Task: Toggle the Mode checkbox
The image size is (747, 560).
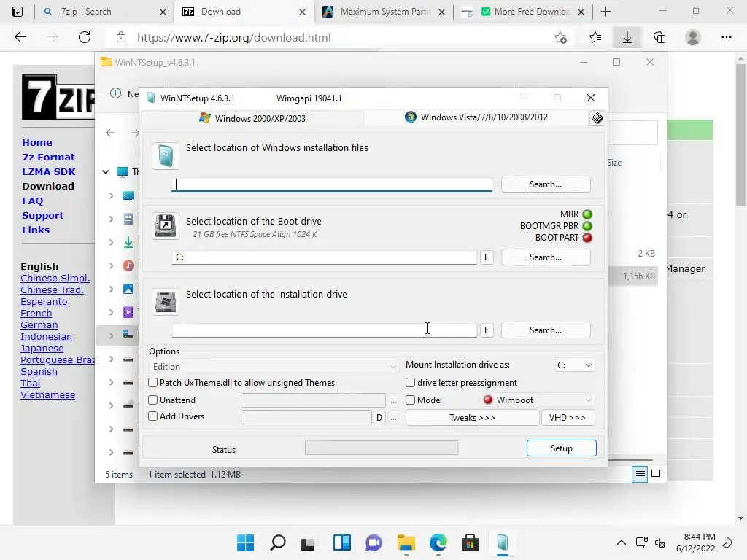Action: tap(410, 400)
